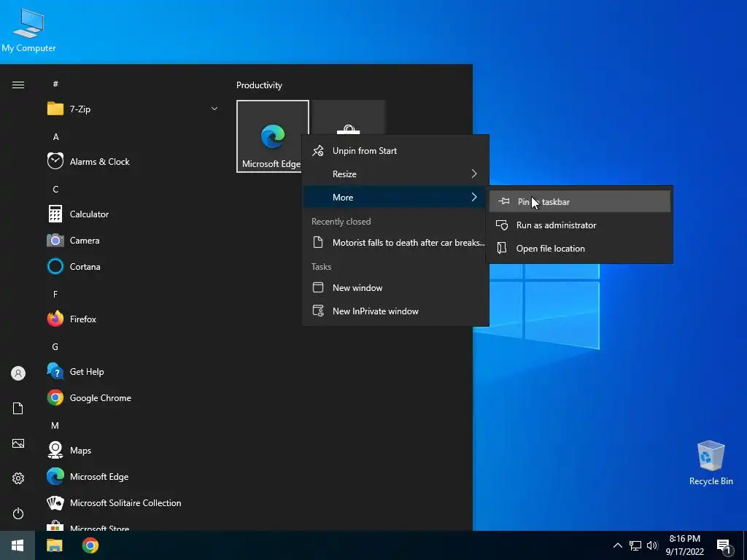The height and width of the screenshot is (560, 747).
Task: Open Cortana app icon
Action: point(55,267)
